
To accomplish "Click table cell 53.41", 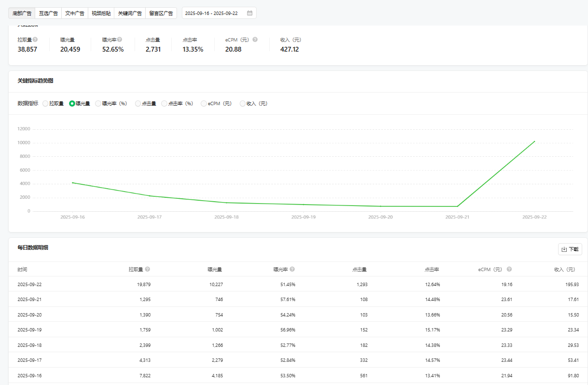I will pos(573,360).
